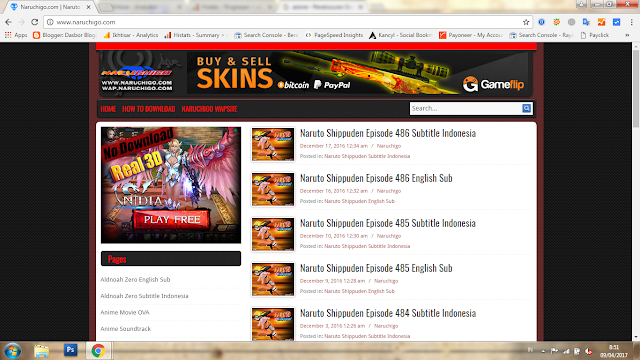Image resolution: width=640 pixels, height=360 pixels.
Task: Open the NARUCHIGO WAPSITE menu item
Action: coord(209,109)
